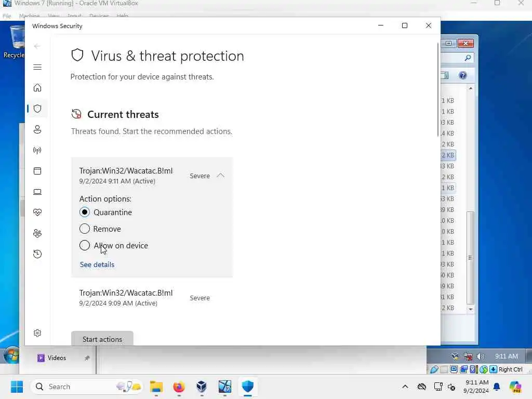
Task: Open Device security laptop icon in the sidebar
Action: pyautogui.click(x=37, y=192)
